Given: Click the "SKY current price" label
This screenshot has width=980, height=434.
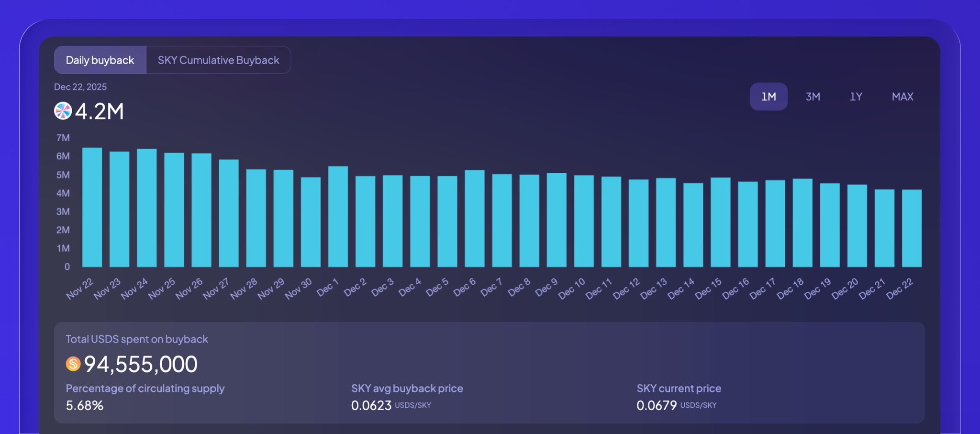Looking at the screenshot, I should 679,389.
